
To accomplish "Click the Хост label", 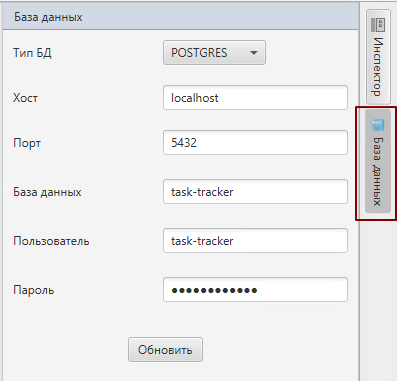I will (25, 98).
